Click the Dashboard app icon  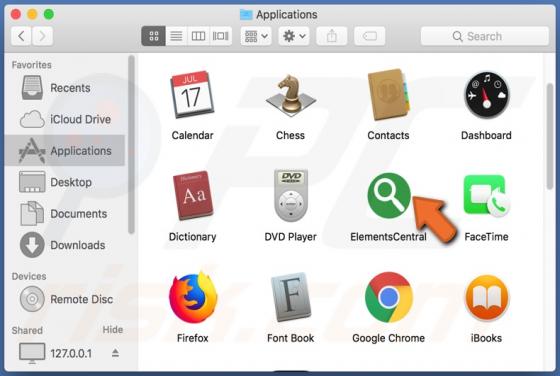[486, 95]
